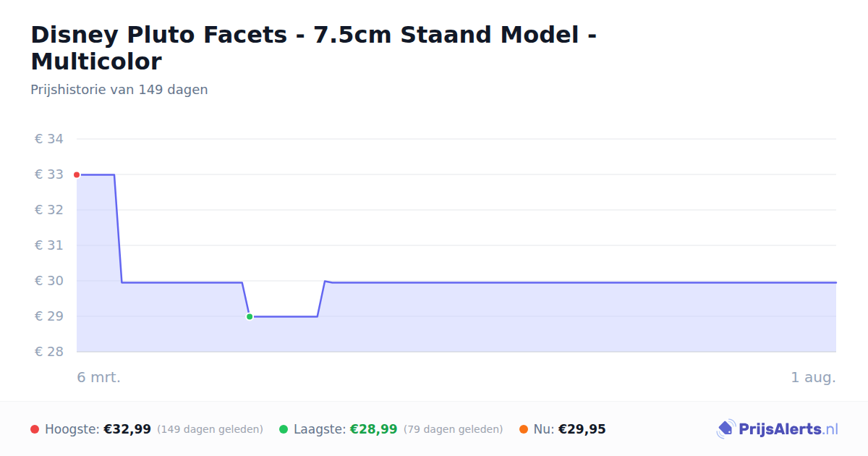Screen dimensions: 868x456
Task: Select the lowest price €28,99 value
Action: pos(373,429)
